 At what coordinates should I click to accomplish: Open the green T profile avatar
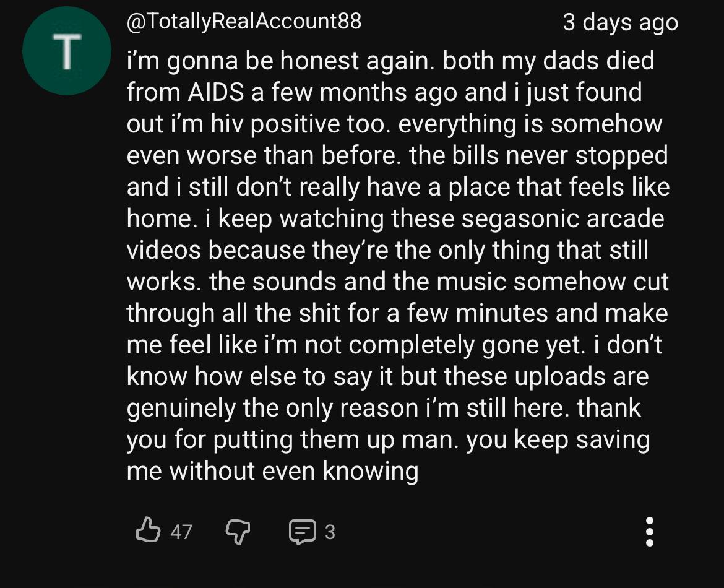click(66, 51)
